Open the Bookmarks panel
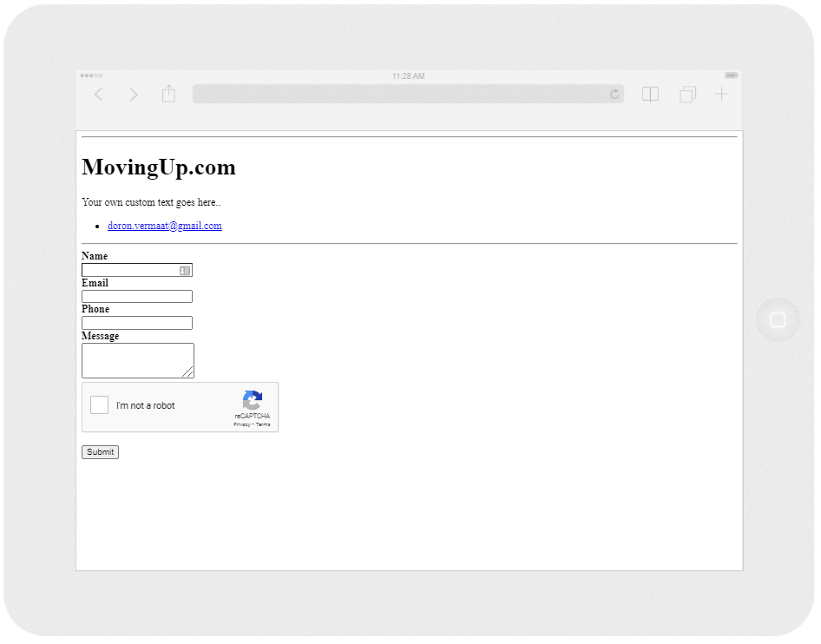 tap(650, 94)
